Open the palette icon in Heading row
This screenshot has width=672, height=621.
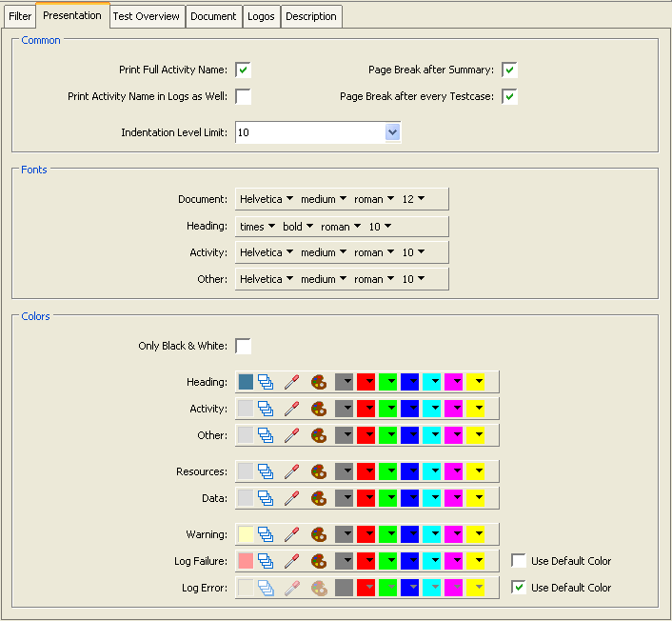pyautogui.click(x=319, y=382)
